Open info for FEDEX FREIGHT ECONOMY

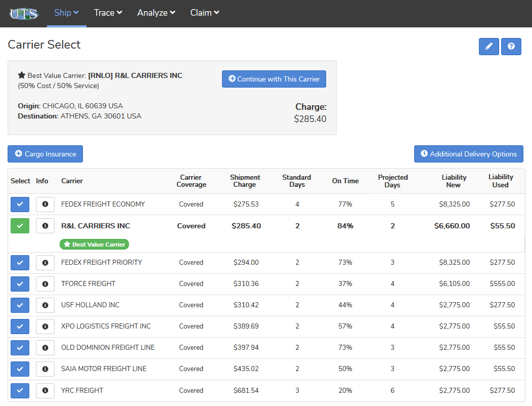(45, 204)
